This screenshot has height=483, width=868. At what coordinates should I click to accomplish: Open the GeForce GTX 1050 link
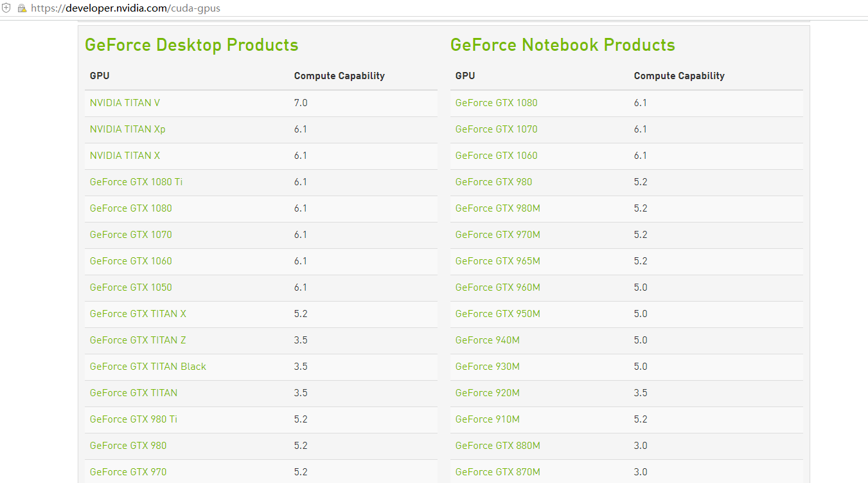tap(131, 287)
